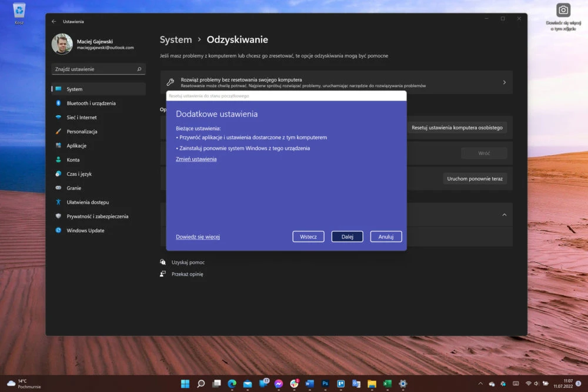Screen dimensions: 588x392
Task: Focus the 'Znajdź ustawienie' search field
Action: pyautogui.click(x=99, y=69)
